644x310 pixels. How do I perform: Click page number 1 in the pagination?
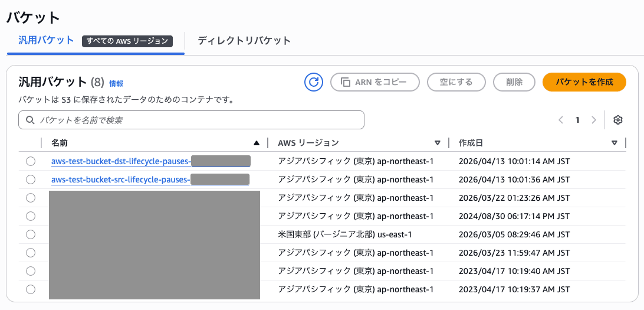pos(577,120)
